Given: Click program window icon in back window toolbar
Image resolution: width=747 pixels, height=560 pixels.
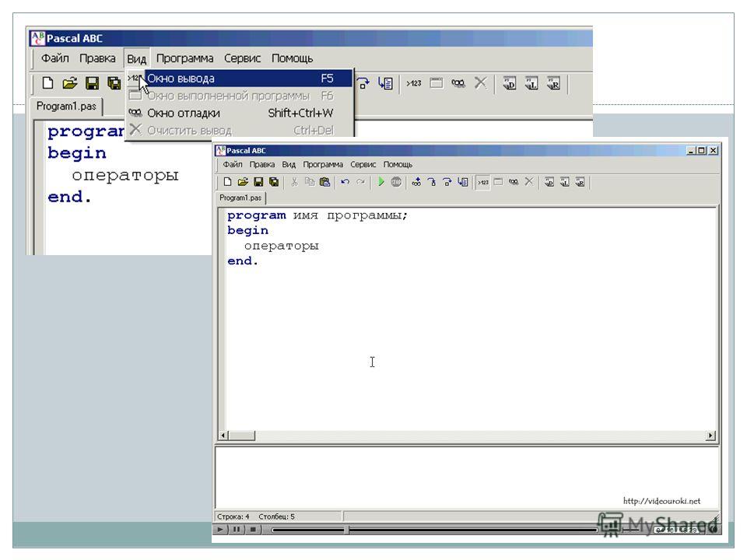Looking at the screenshot, I should click(436, 83).
